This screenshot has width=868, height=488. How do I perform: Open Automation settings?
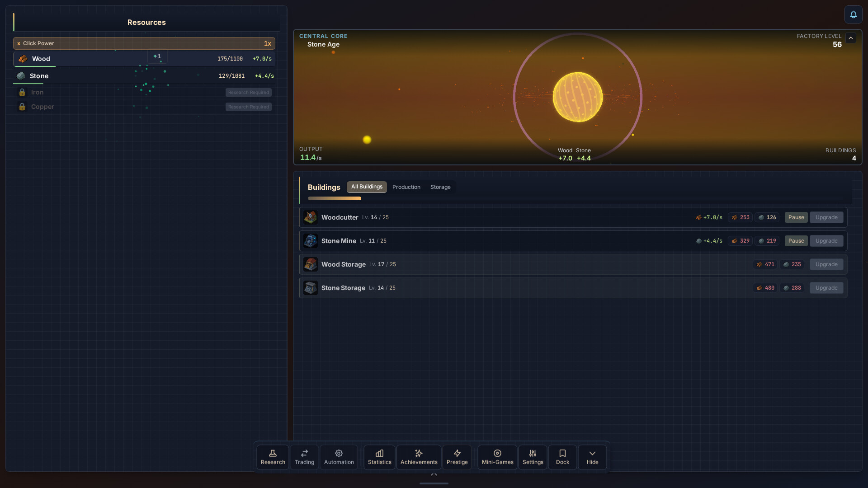click(x=339, y=457)
